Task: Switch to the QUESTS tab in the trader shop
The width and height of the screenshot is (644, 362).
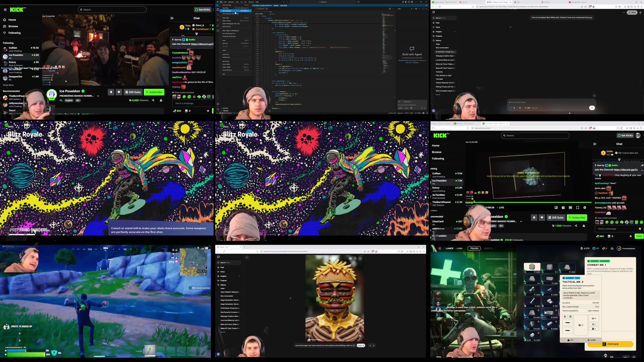Action: click(488, 248)
